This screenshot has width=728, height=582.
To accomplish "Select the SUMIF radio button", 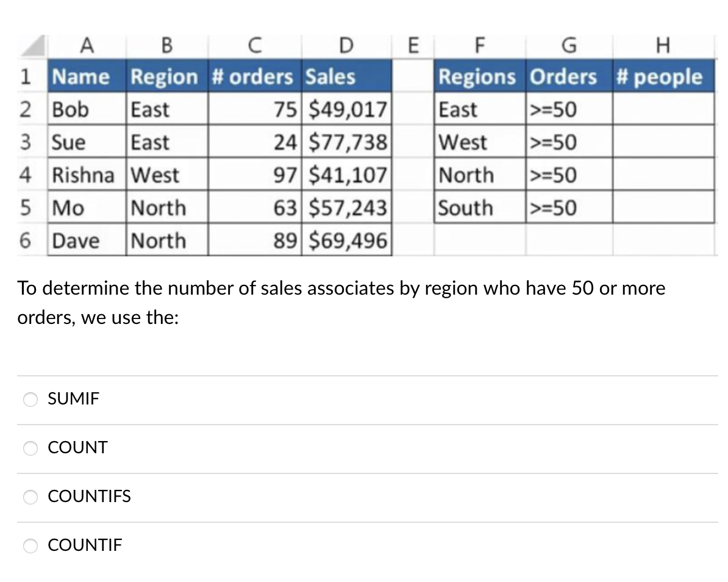I will tap(31, 400).
